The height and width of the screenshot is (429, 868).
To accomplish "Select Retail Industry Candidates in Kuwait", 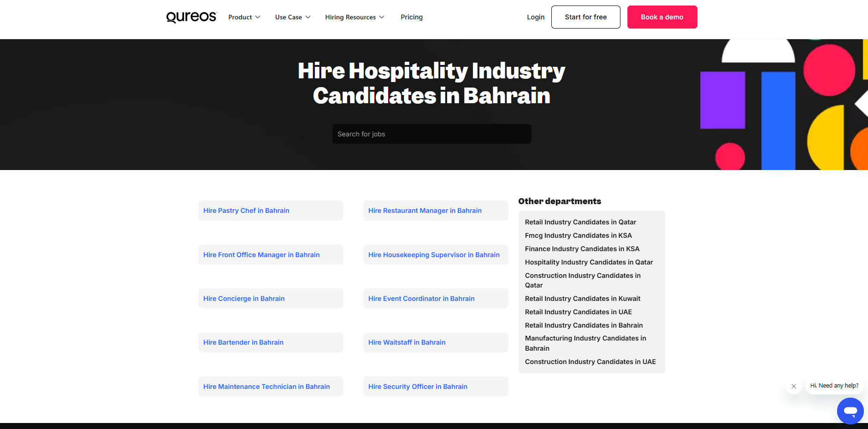I will pos(583,299).
